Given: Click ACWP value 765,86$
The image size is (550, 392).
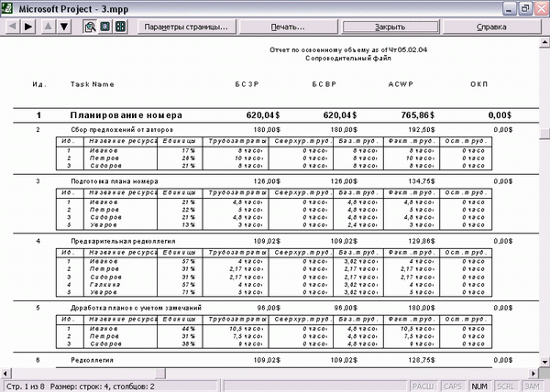Looking at the screenshot, I should coord(417,115).
